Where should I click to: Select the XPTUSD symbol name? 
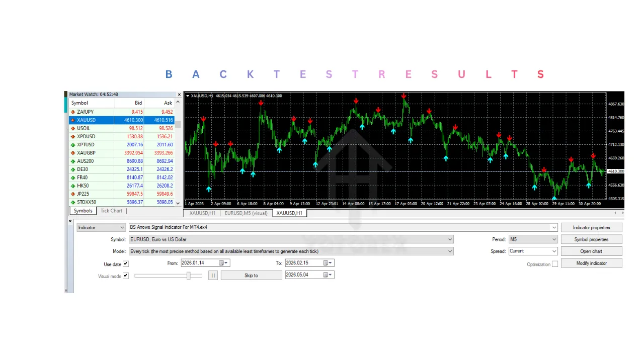(86, 145)
